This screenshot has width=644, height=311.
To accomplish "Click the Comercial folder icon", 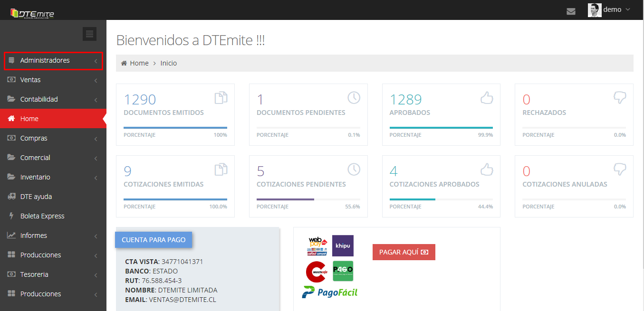I will pos(11,158).
